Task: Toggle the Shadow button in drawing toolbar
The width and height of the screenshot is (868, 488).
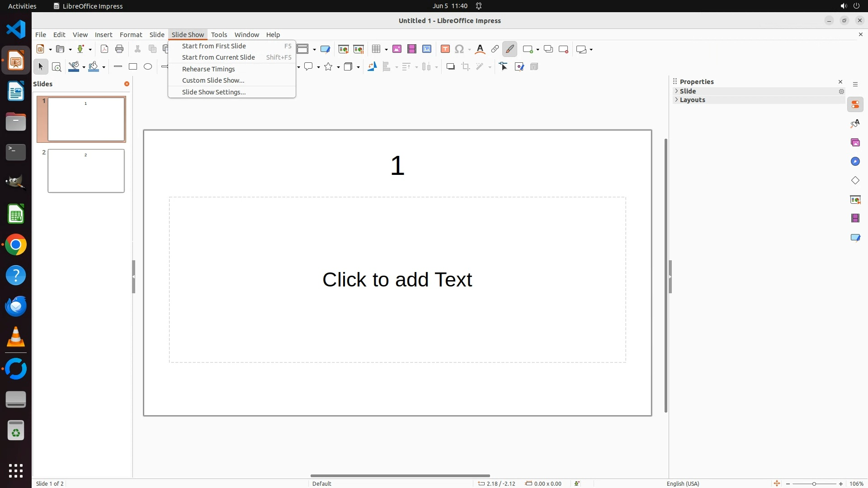Action: coord(450,67)
